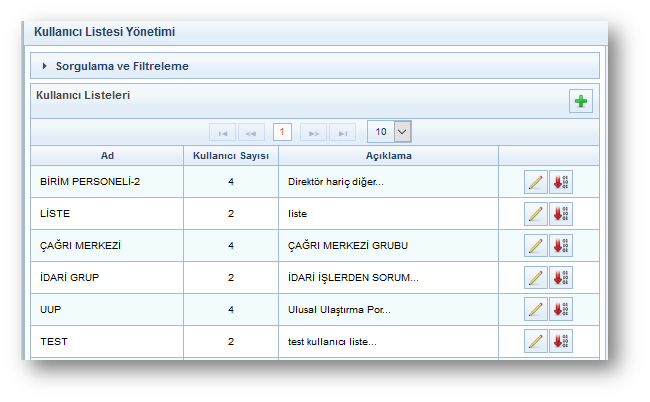Click the red arrow icon for ÇAĞRI MERKEZİ
Image resolution: width=650 pixels, height=402 pixels.
pos(561,246)
